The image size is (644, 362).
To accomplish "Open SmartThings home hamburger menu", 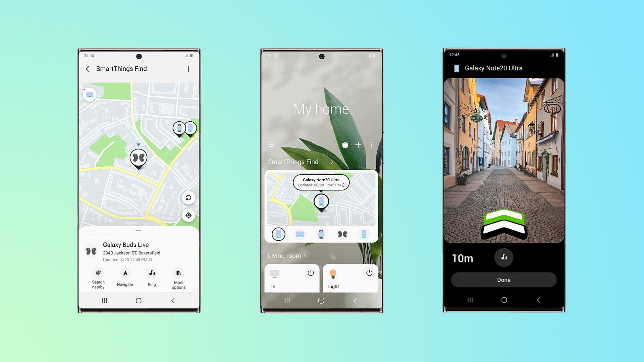I will (x=271, y=145).
